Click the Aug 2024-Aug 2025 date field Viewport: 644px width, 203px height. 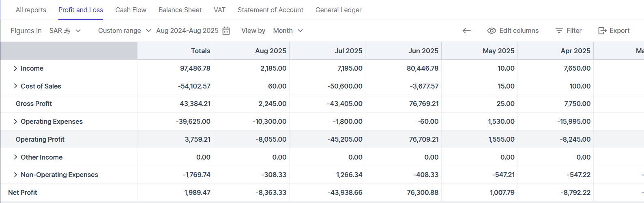(187, 31)
